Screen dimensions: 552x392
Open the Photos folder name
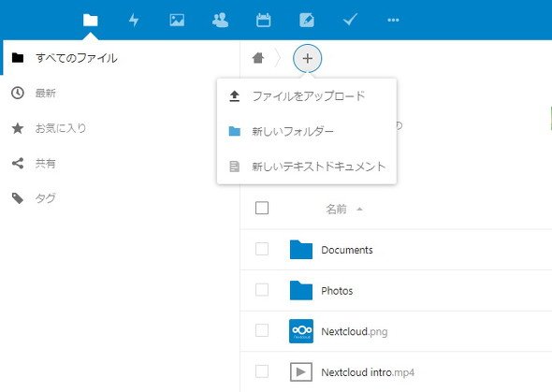[337, 291]
